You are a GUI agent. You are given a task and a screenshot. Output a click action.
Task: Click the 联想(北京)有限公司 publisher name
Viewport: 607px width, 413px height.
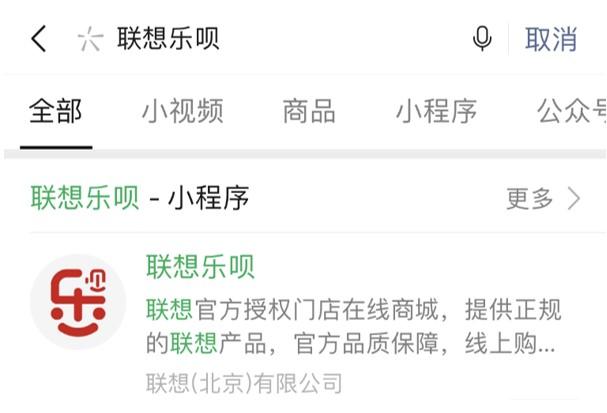point(244,383)
